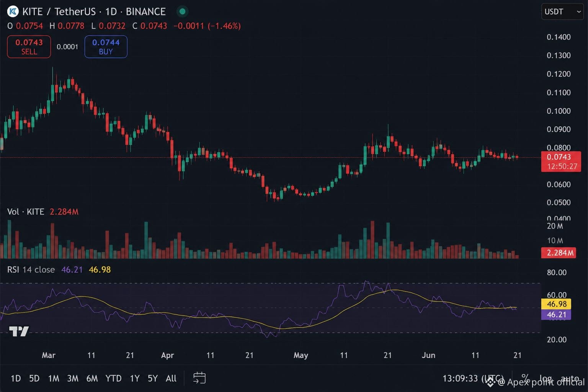The image size is (588, 392).
Task: Click the KITE coin logo icon
Action: [13, 11]
